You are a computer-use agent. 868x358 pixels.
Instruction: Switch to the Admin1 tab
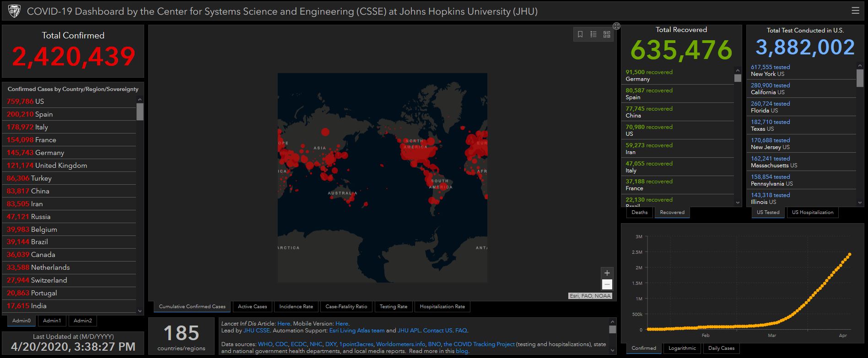(52, 321)
